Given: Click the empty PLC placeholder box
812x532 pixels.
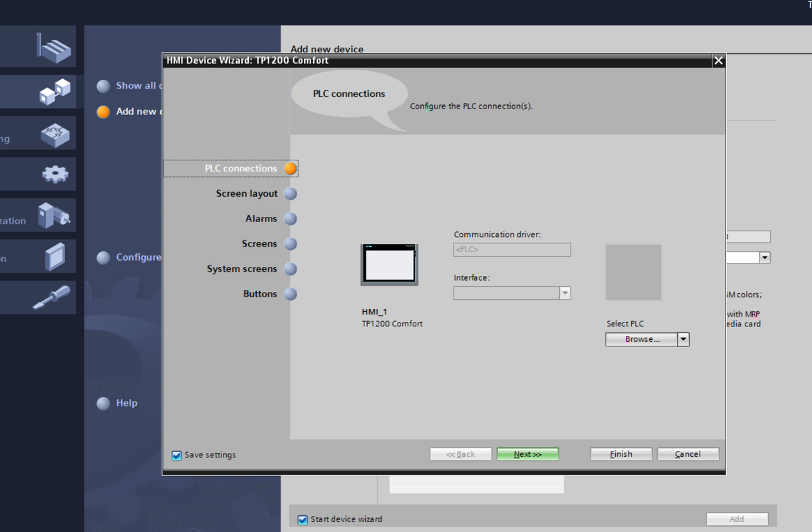Looking at the screenshot, I should click(633, 272).
